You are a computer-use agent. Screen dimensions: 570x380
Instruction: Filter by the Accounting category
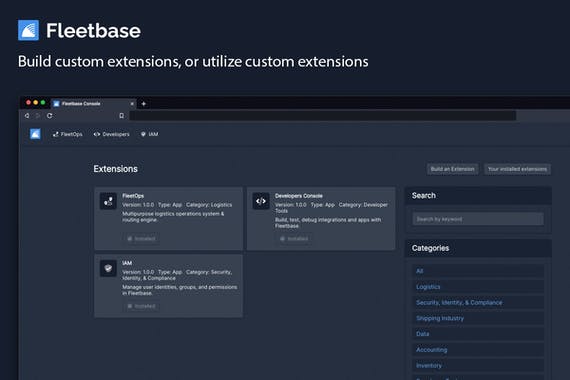pyautogui.click(x=478, y=349)
